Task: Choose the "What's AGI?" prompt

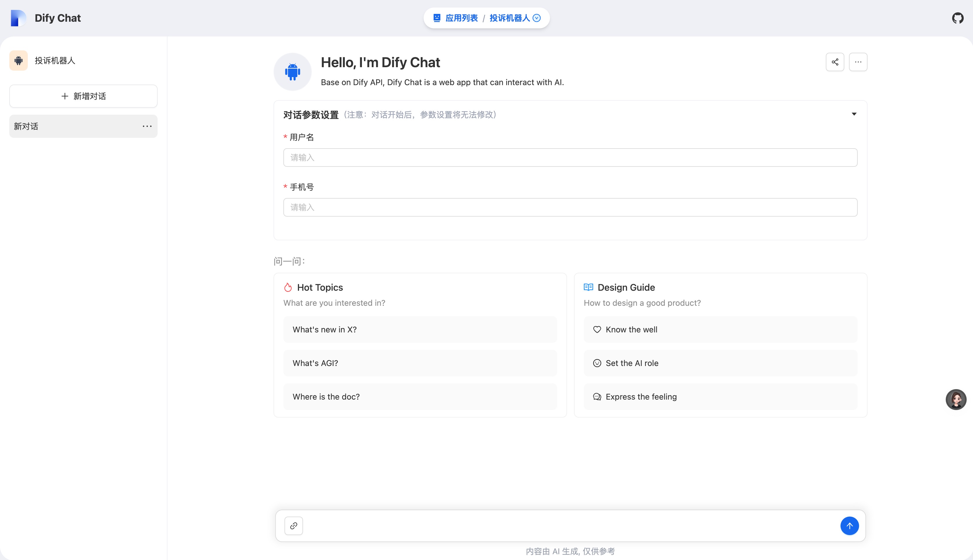Action: (420, 363)
